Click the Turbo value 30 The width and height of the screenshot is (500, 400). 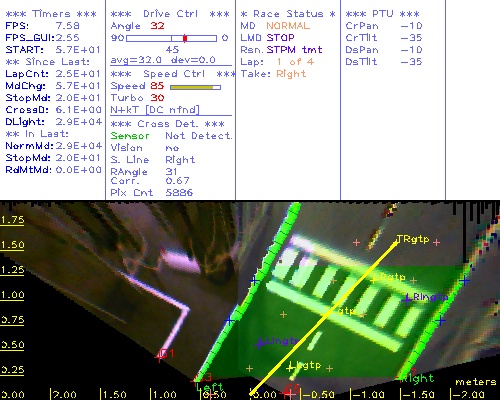(x=157, y=98)
